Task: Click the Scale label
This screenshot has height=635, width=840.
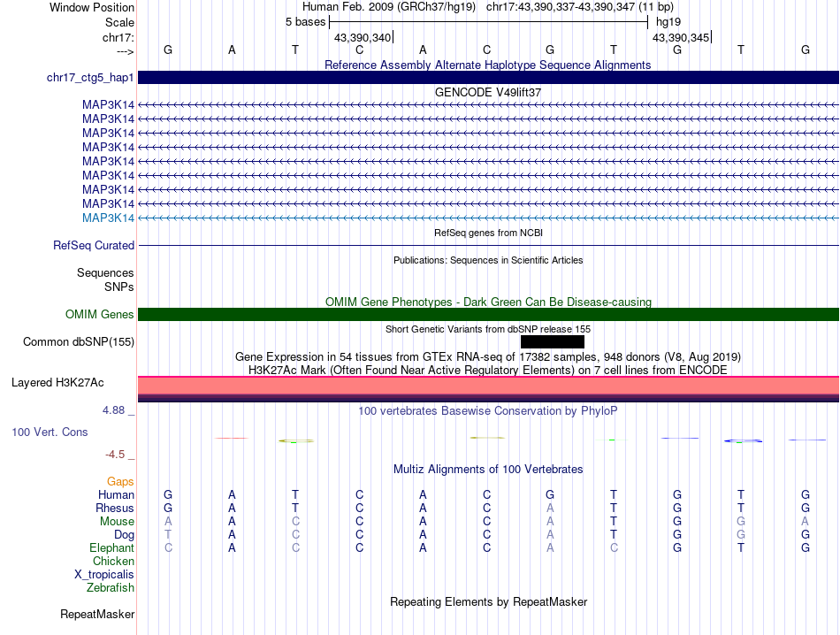Action: tap(119, 22)
